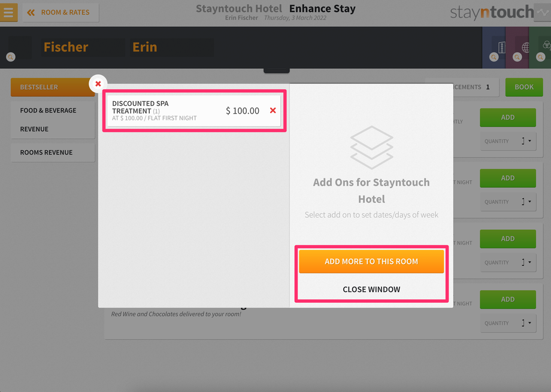Viewport: 551px width, 392px height.
Task: Search icon beside Fischer last name
Action: pyautogui.click(x=11, y=56)
